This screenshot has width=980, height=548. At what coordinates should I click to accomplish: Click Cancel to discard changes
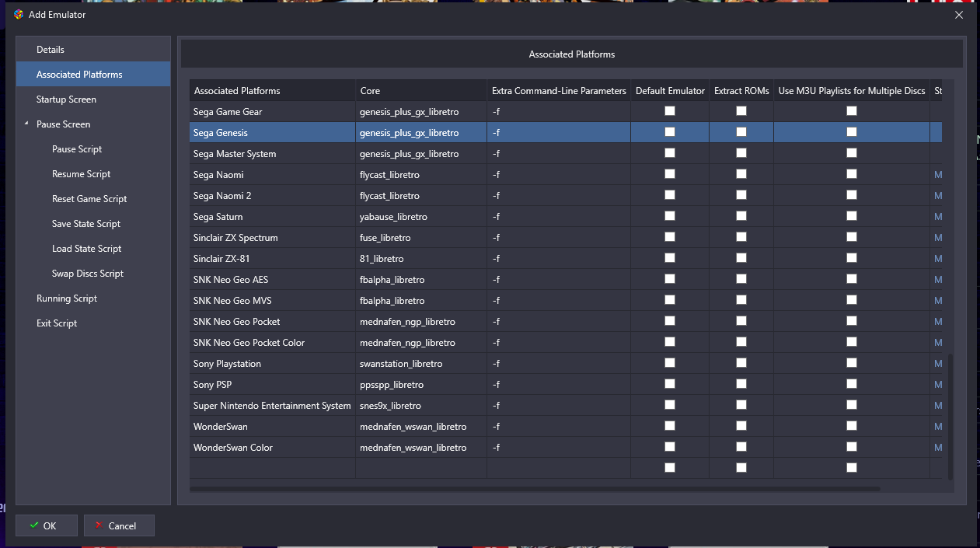coord(119,525)
